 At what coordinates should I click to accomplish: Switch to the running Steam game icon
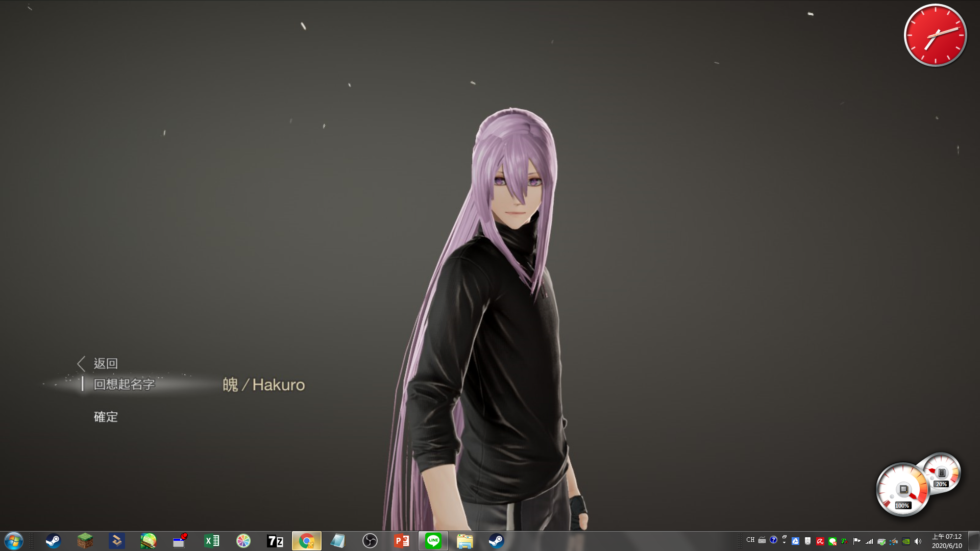(496, 541)
